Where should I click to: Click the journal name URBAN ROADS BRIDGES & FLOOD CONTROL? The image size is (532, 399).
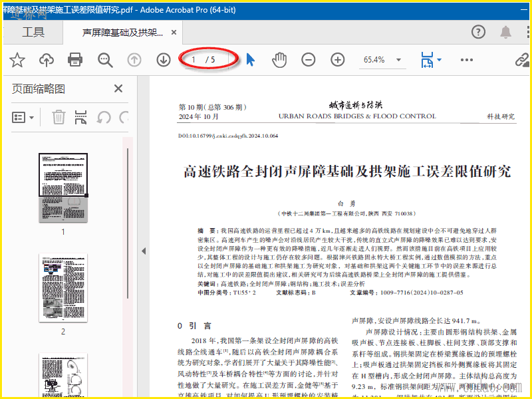point(357,116)
